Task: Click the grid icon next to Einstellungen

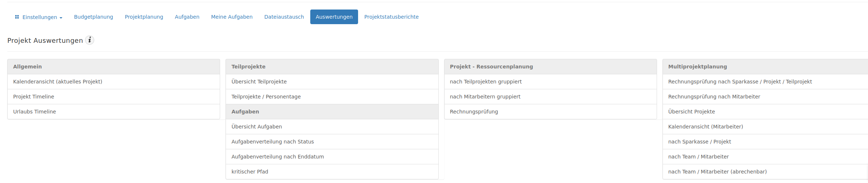Action: pyautogui.click(x=17, y=17)
